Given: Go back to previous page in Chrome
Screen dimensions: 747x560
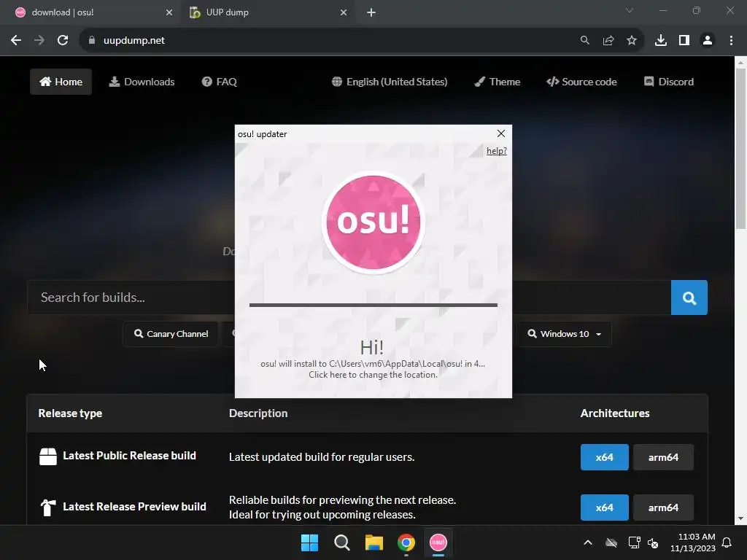Looking at the screenshot, I should pos(16,41).
